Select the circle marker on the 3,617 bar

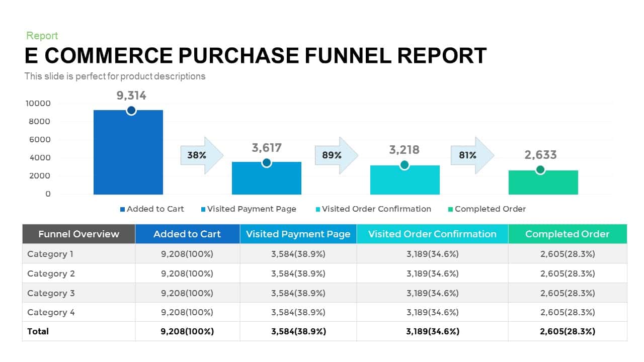point(267,163)
